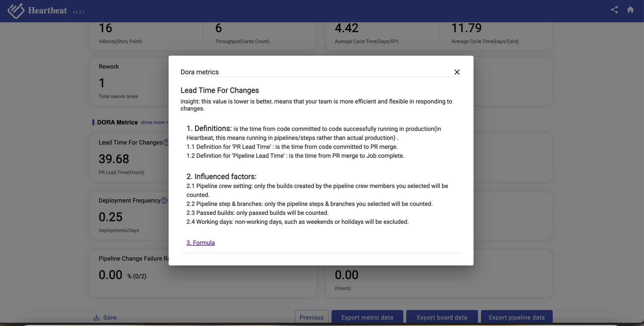Open the 3. Formula link
Viewport: 644px width, 326px height.
coord(201,243)
